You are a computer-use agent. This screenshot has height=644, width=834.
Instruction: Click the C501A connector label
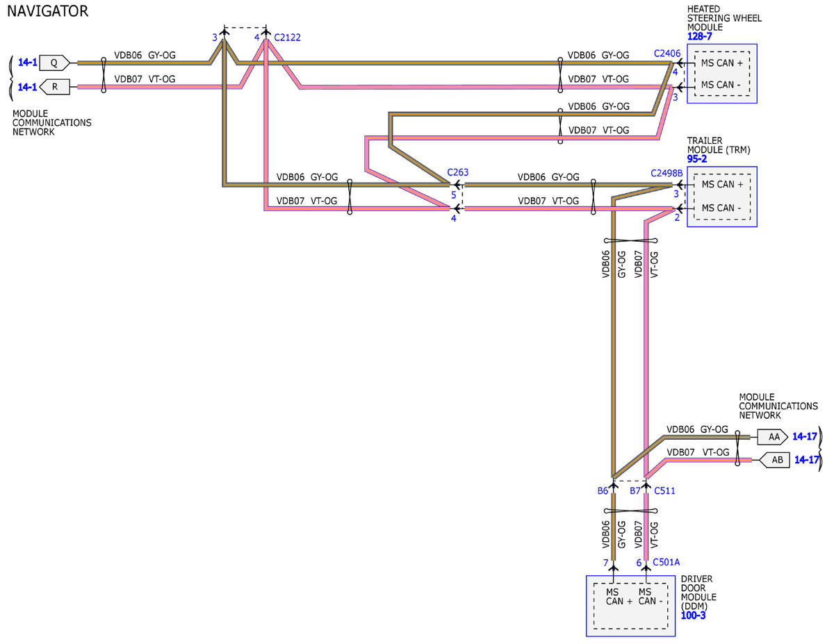[x=667, y=562]
